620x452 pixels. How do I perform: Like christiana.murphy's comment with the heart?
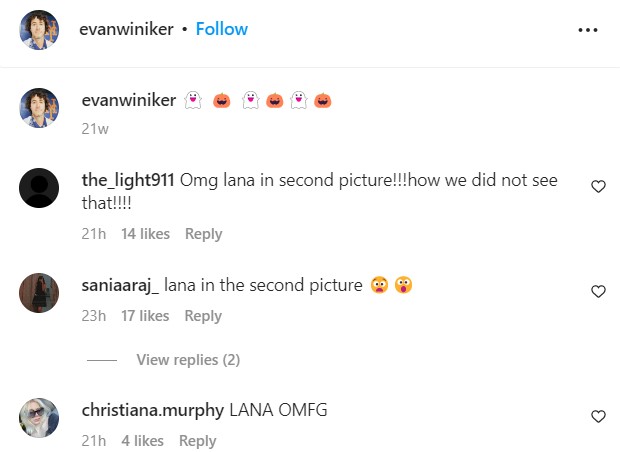(599, 417)
